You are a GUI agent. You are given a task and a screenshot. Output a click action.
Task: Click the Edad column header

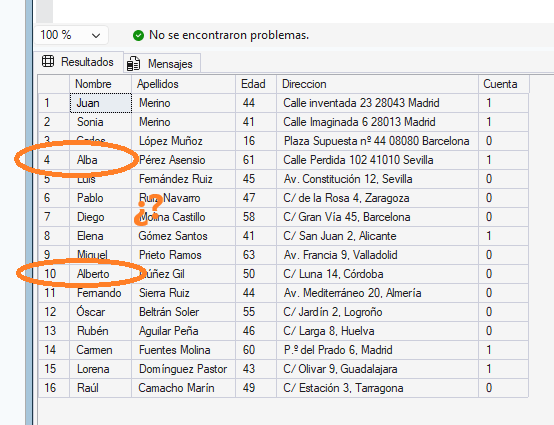coord(256,84)
